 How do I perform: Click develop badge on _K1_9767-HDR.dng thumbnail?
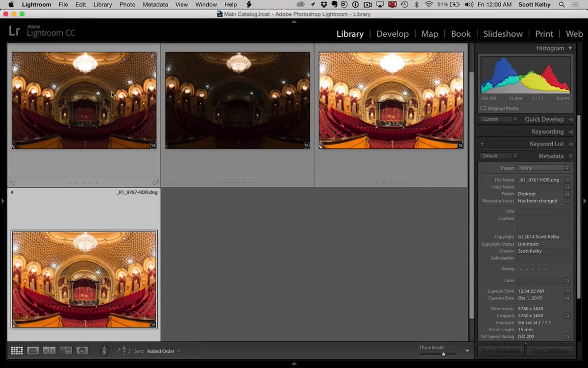click(x=153, y=325)
